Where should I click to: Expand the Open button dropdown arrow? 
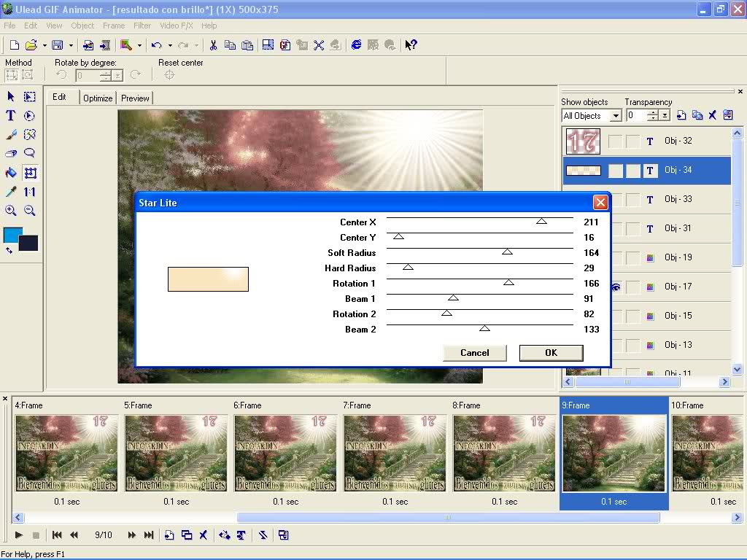44,46
